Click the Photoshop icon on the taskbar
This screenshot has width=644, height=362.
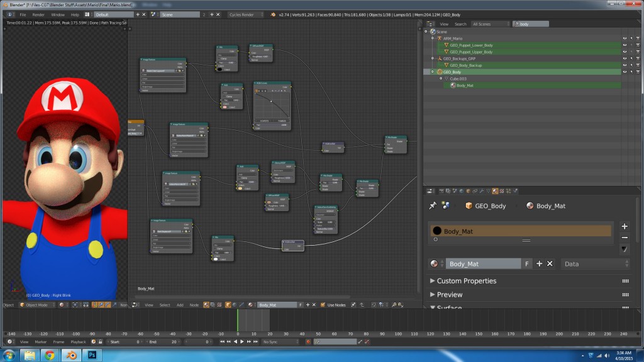click(91, 355)
